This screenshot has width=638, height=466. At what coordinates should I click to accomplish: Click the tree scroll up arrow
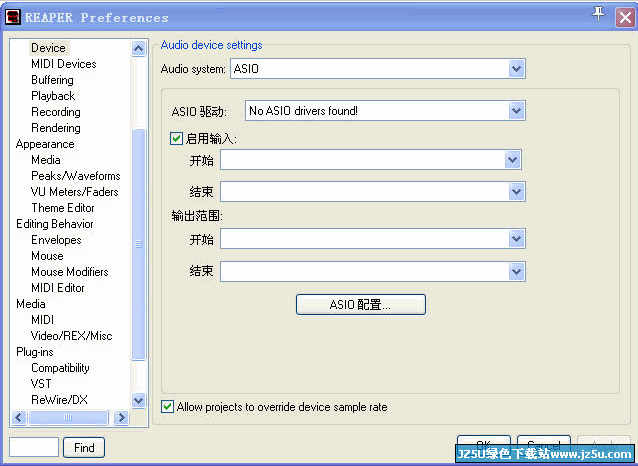point(138,48)
